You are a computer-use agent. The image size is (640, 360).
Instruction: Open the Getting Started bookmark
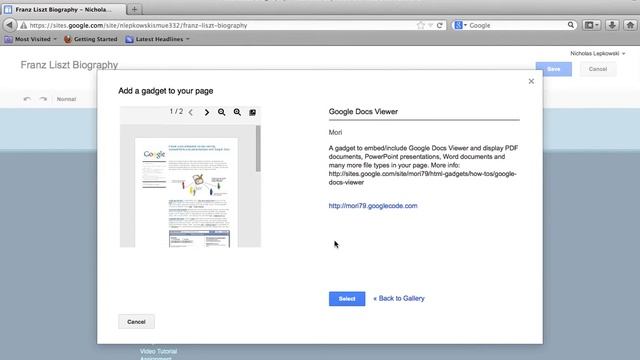(91, 39)
